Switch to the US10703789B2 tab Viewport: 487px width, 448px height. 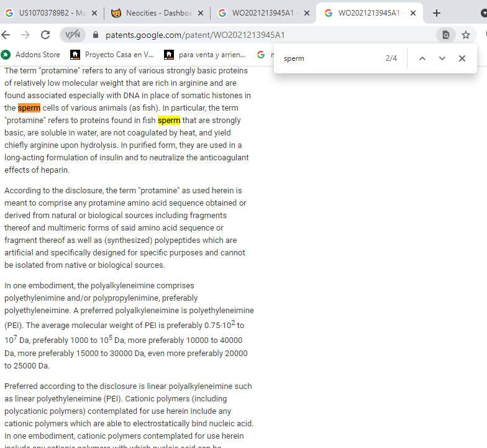(53, 13)
